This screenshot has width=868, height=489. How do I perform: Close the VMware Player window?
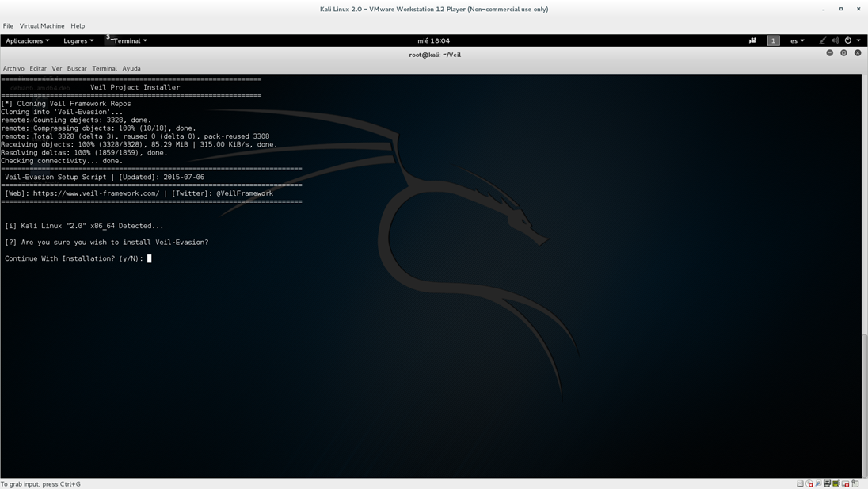coord(858,9)
